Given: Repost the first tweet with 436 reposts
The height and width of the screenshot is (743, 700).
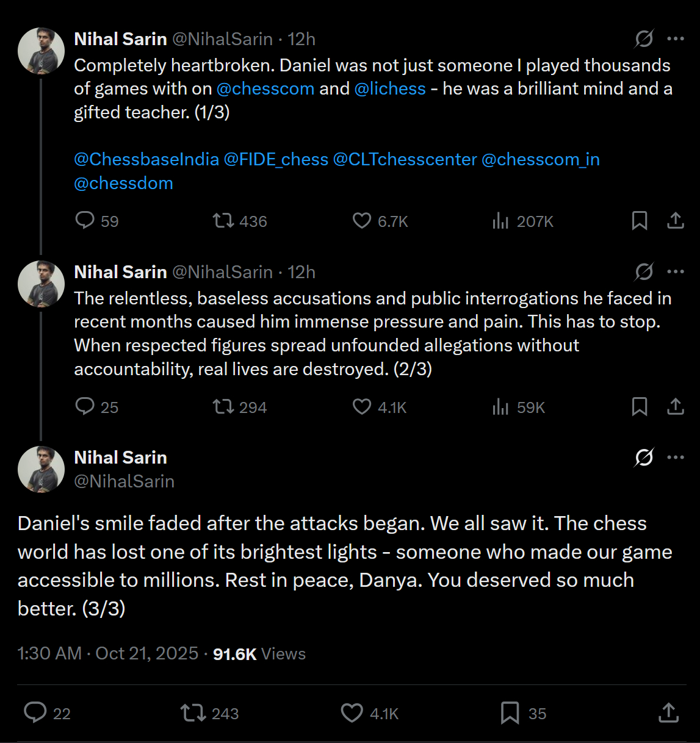Looking at the screenshot, I should tap(223, 220).
